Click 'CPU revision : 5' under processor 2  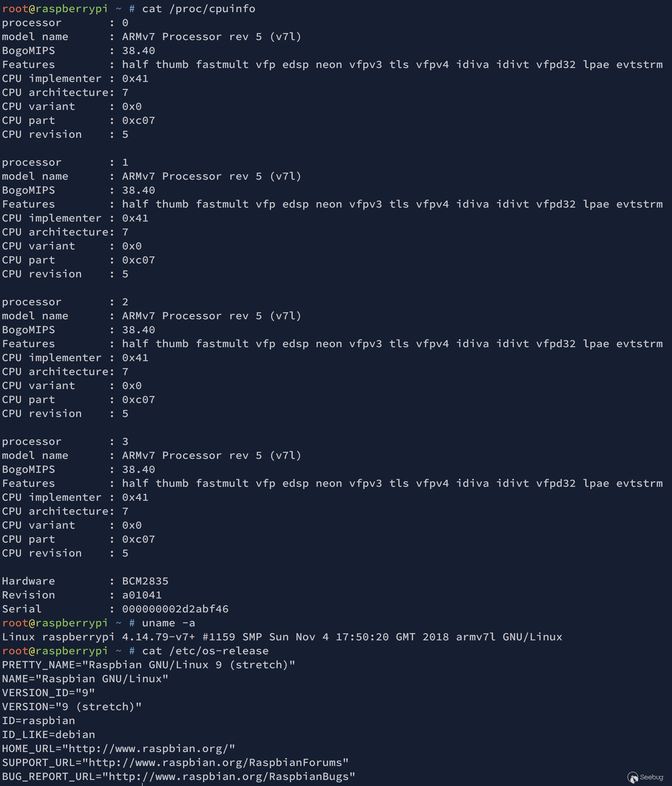pos(65,414)
